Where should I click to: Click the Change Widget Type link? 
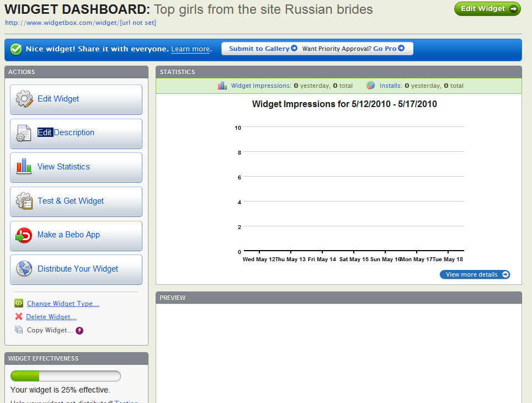coord(63,304)
